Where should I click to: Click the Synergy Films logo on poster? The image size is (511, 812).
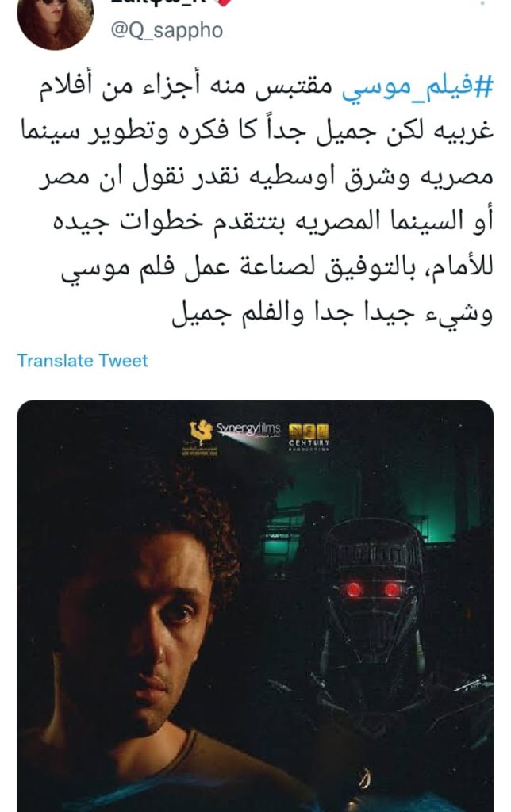(248, 431)
